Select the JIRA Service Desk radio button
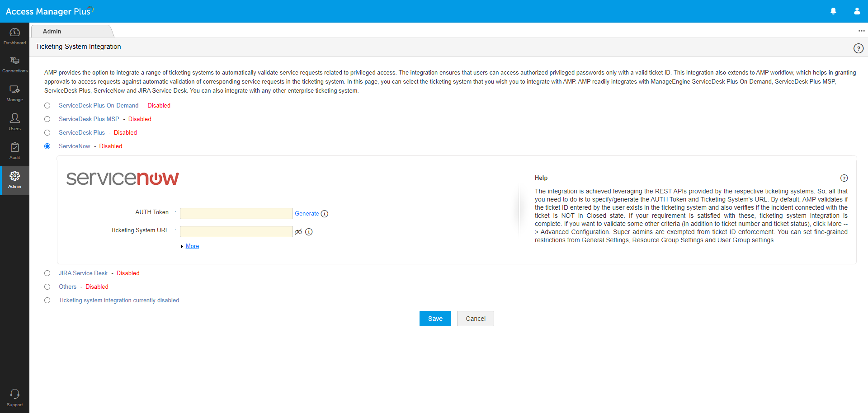Image resolution: width=868 pixels, height=413 pixels. (x=47, y=273)
